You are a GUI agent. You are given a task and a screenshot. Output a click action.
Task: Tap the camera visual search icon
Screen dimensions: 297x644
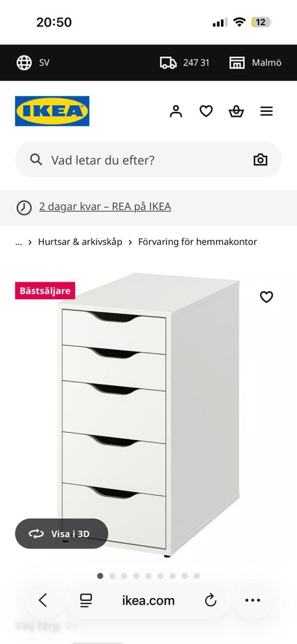260,160
